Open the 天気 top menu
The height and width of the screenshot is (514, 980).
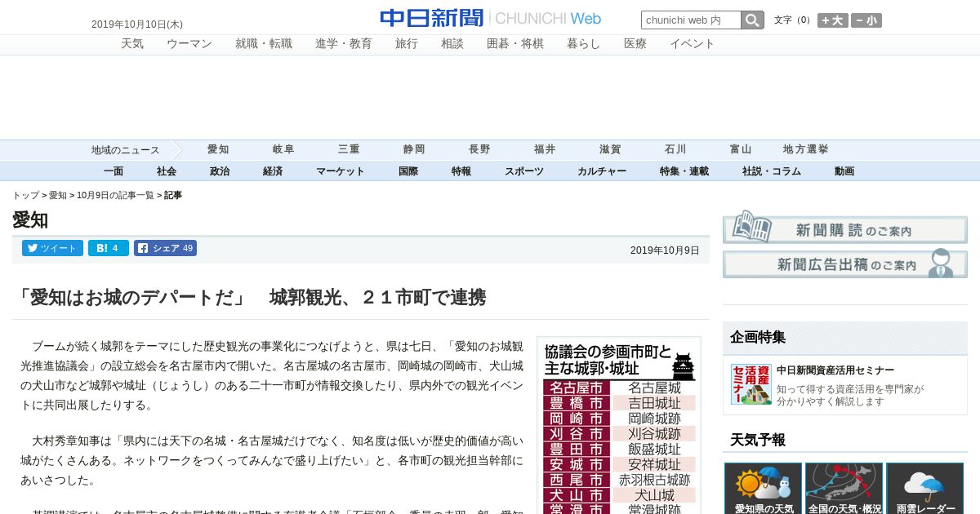coord(132,44)
